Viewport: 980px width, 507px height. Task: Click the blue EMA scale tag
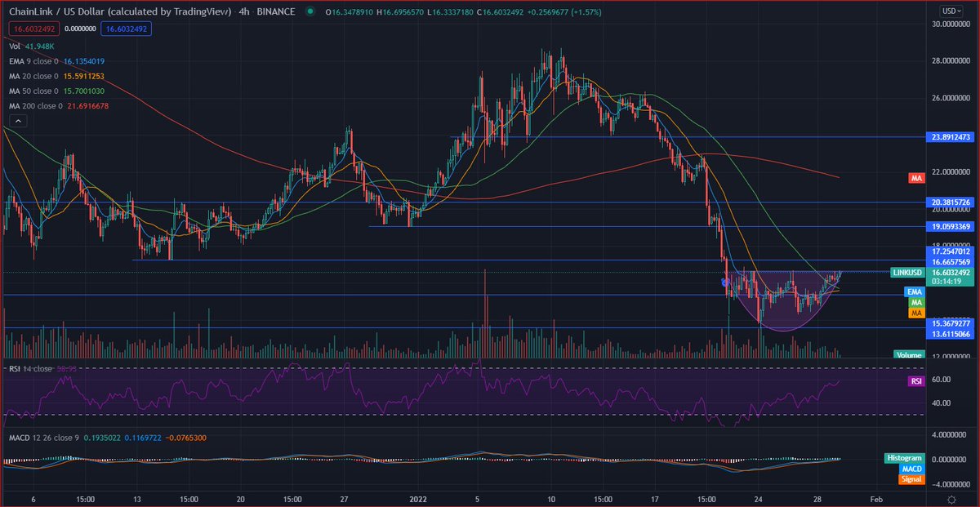914,291
